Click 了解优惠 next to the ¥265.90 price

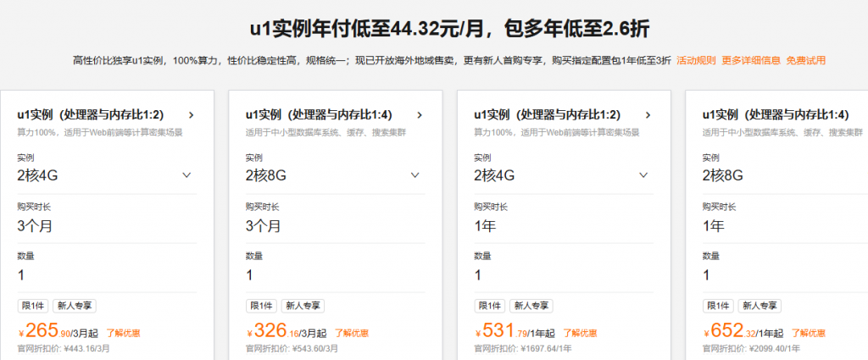123,333
